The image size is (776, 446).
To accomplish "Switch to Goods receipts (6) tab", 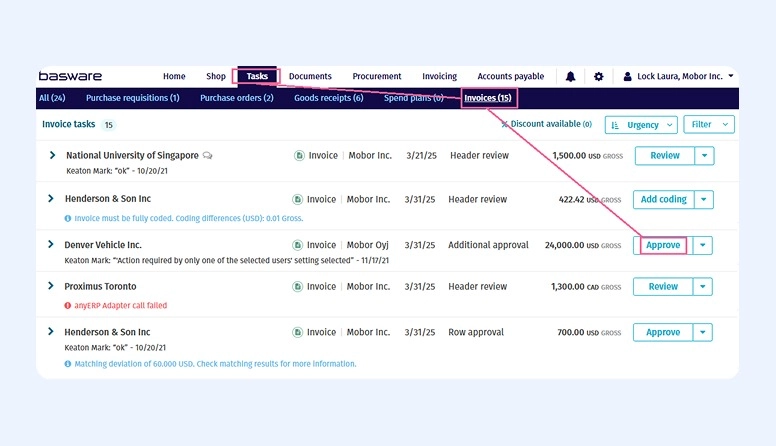I will [329, 98].
